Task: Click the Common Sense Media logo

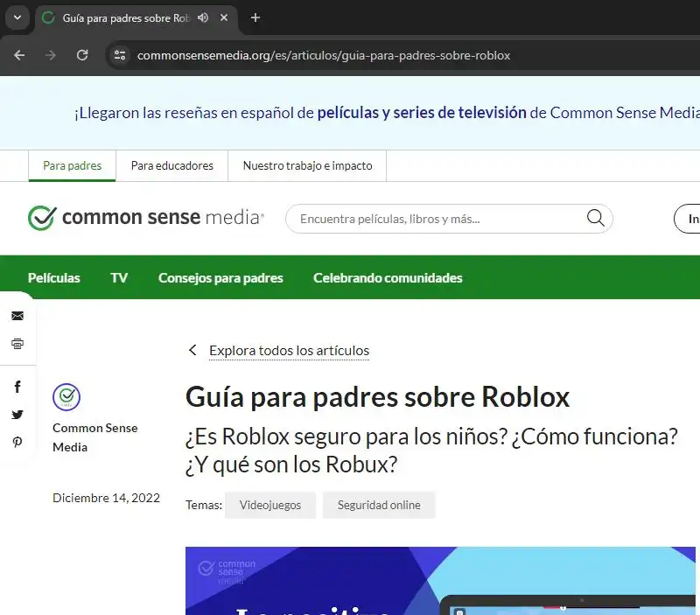Action: coord(146,217)
